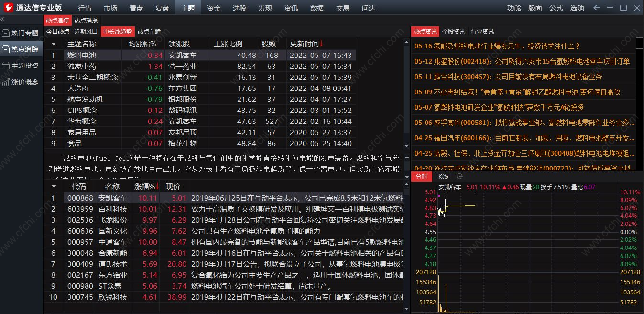Select stock code 300409 道氏技术
Screen dimensions: 644x314
tap(224, 264)
